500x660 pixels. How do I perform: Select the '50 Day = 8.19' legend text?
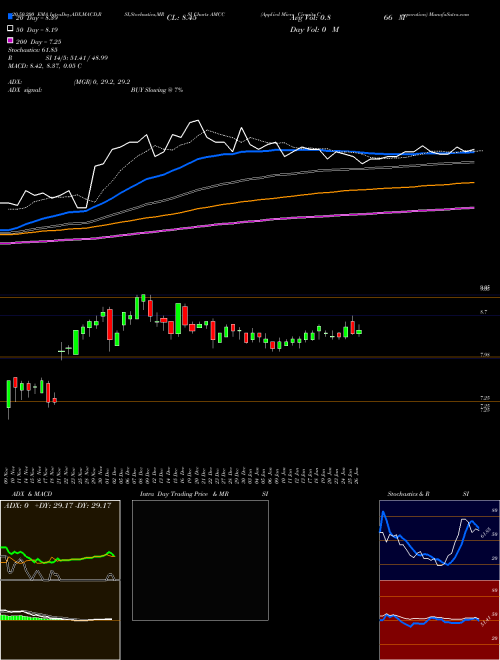point(37,30)
